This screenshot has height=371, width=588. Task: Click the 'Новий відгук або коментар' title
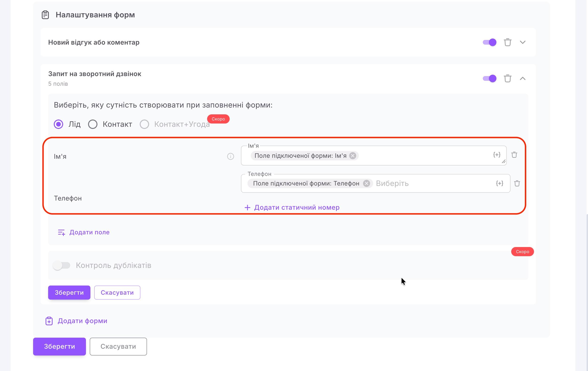pos(94,42)
